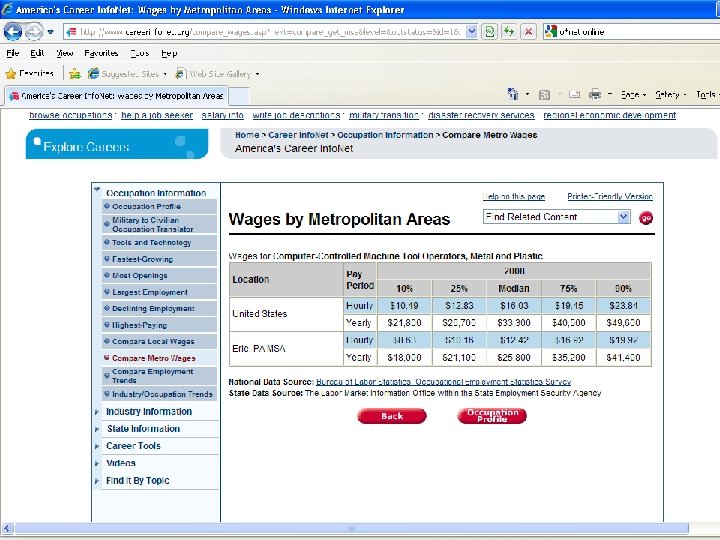This screenshot has width=720, height=540.
Task: Click the Printer-Friendly Version link
Action: click(x=610, y=197)
